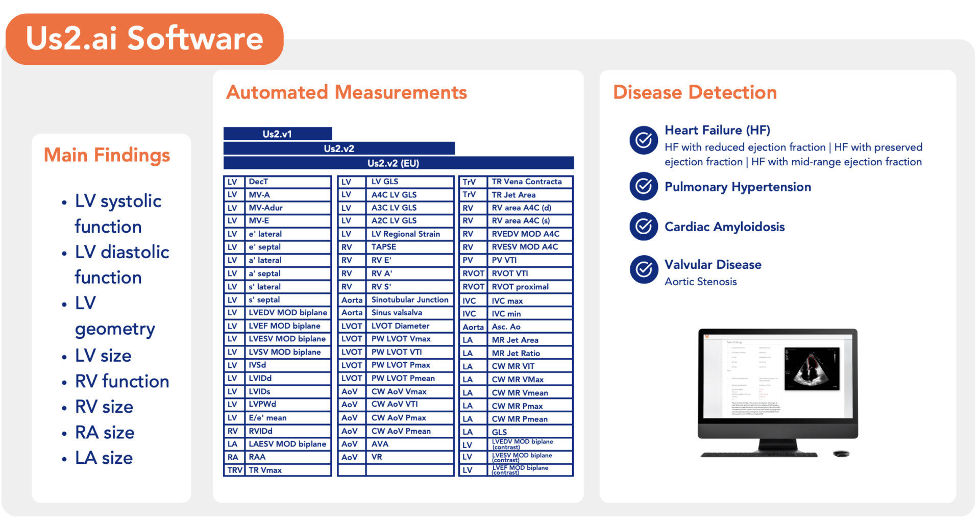Click the echocardiogram image on the monitor

(812, 368)
